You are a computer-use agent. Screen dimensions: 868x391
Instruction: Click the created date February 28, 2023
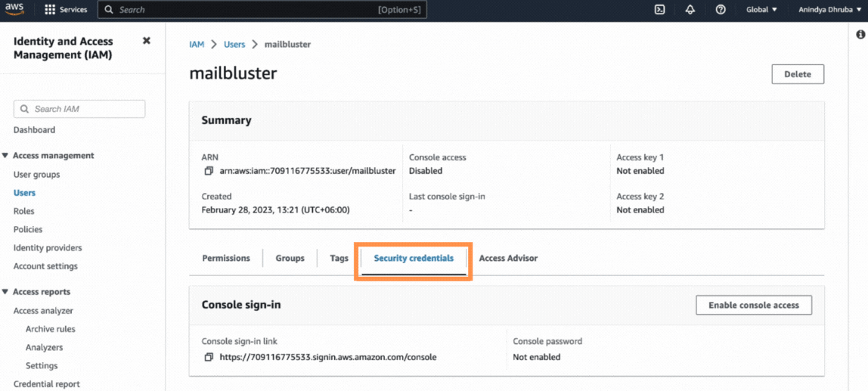[x=276, y=210]
